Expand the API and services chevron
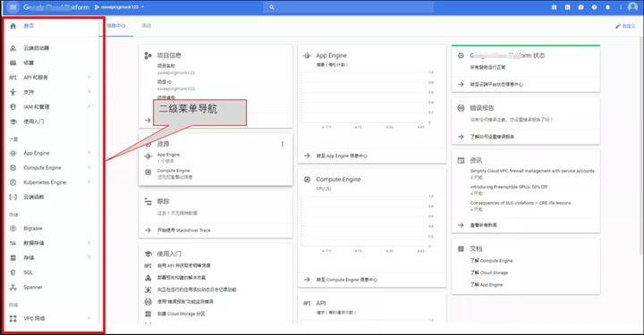 [89, 77]
